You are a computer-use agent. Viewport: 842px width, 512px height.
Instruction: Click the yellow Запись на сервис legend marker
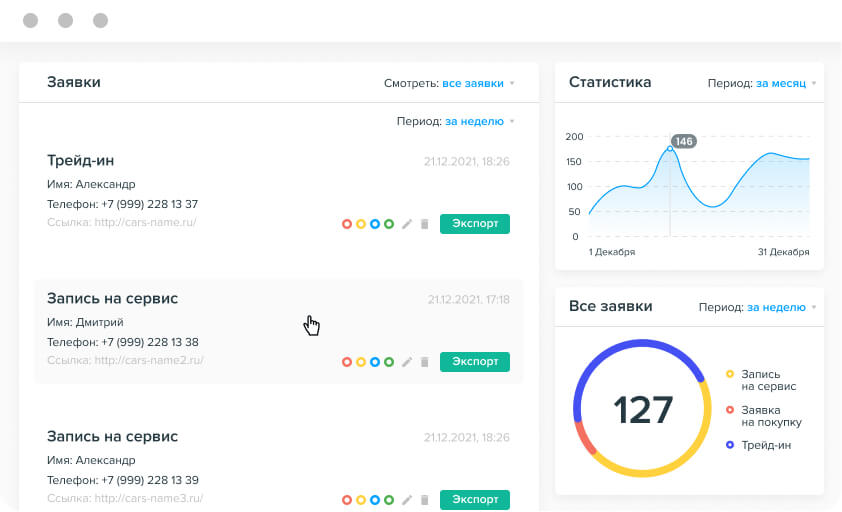coord(730,374)
